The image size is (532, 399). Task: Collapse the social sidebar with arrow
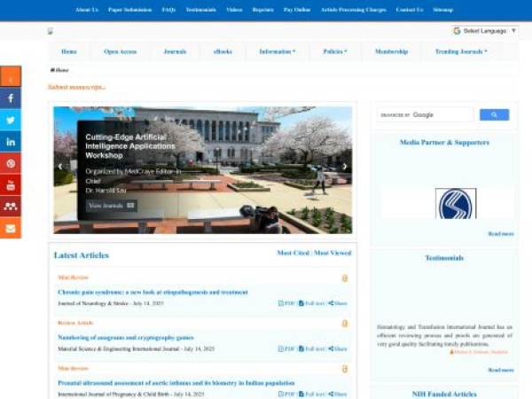click(x=11, y=76)
